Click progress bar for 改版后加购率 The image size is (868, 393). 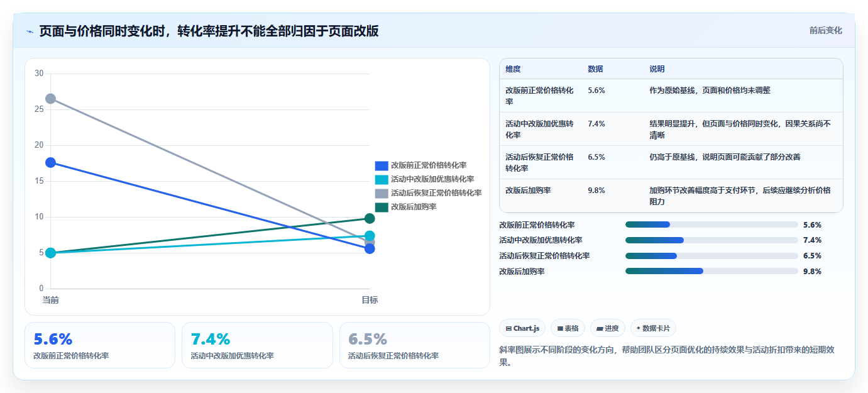click(711, 271)
